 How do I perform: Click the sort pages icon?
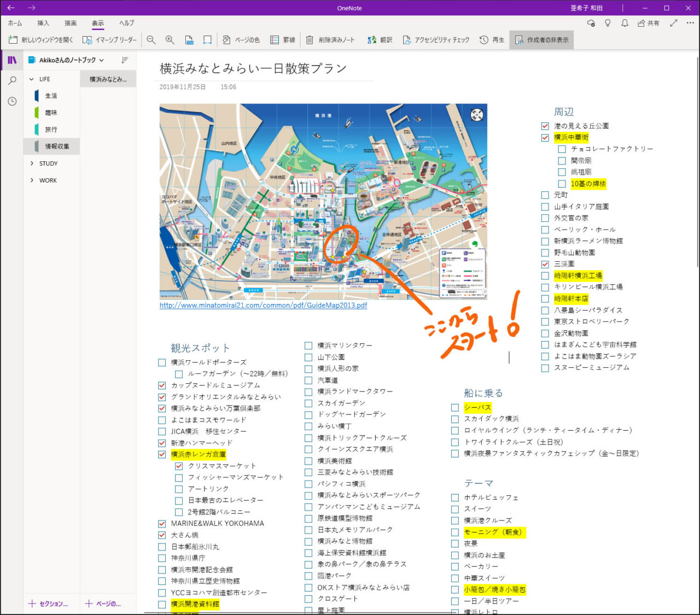tap(125, 60)
